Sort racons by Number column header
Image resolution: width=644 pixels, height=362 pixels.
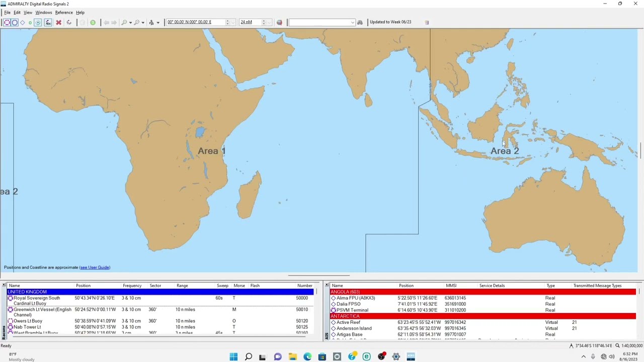point(304,286)
